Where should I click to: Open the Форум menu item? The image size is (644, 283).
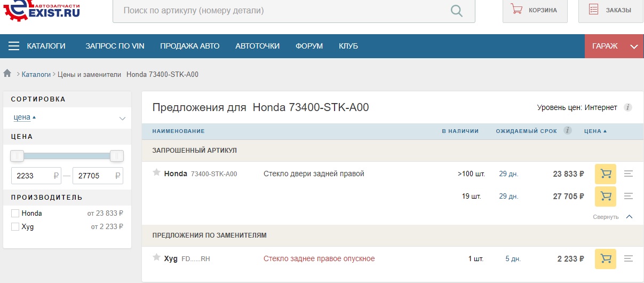(x=309, y=46)
